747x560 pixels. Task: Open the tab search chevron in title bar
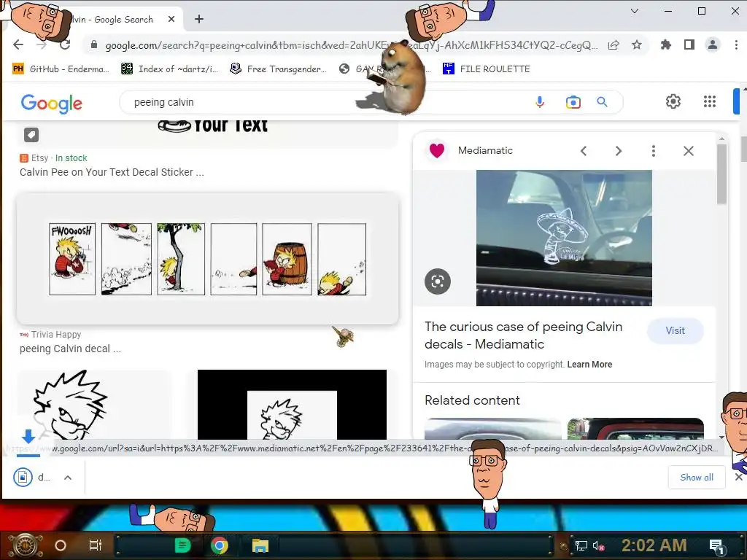(x=635, y=10)
